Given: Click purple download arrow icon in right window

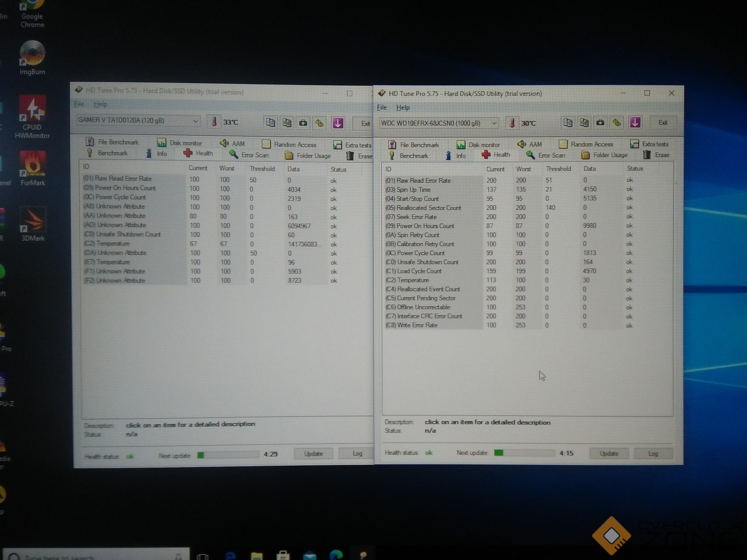Looking at the screenshot, I should pyautogui.click(x=635, y=123).
